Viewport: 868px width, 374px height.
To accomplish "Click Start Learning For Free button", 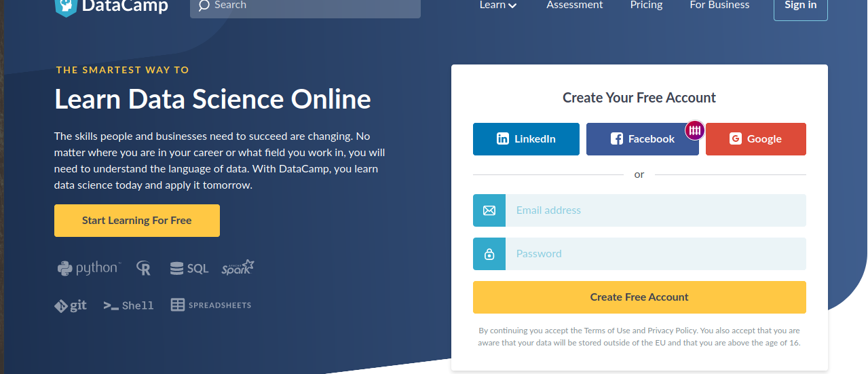I will pyautogui.click(x=137, y=221).
